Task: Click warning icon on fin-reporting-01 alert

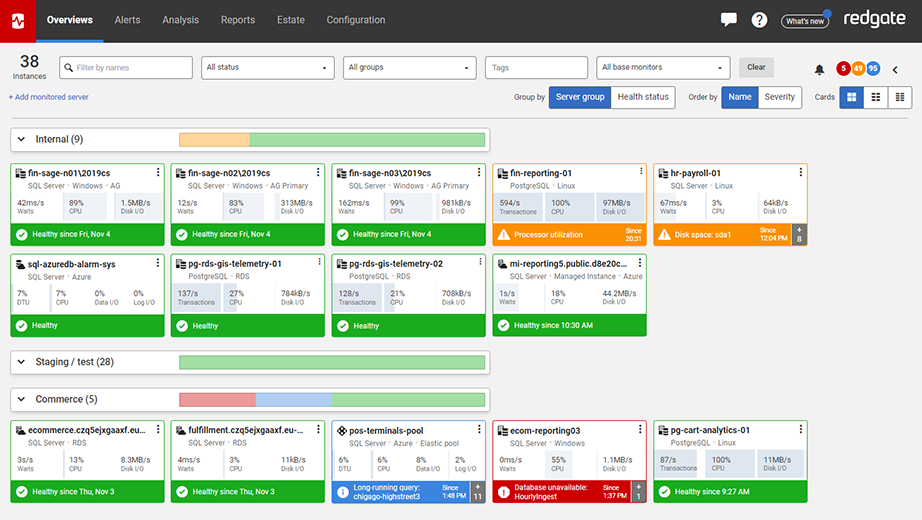Action: pyautogui.click(x=503, y=235)
